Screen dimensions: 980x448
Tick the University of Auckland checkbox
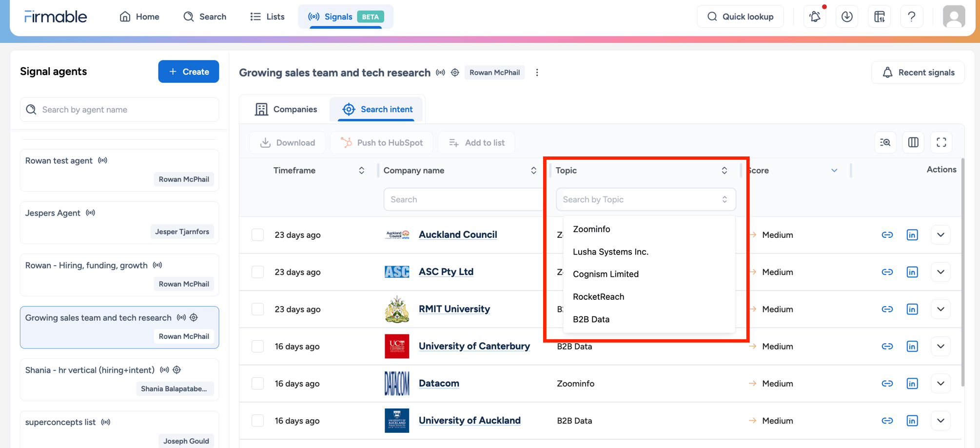pyautogui.click(x=257, y=421)
